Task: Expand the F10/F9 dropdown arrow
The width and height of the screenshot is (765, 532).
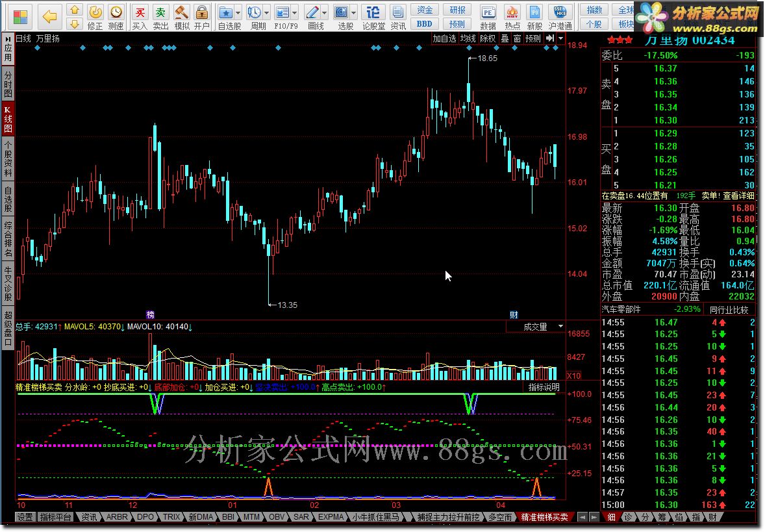Action: pyautogui.click(x=295, y=13)
